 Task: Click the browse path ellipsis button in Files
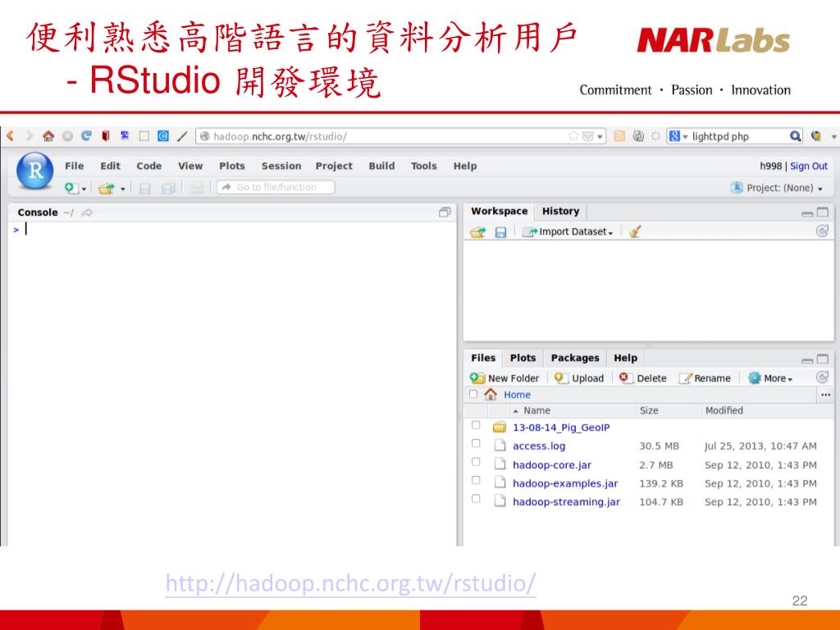[x=825, y=395]
